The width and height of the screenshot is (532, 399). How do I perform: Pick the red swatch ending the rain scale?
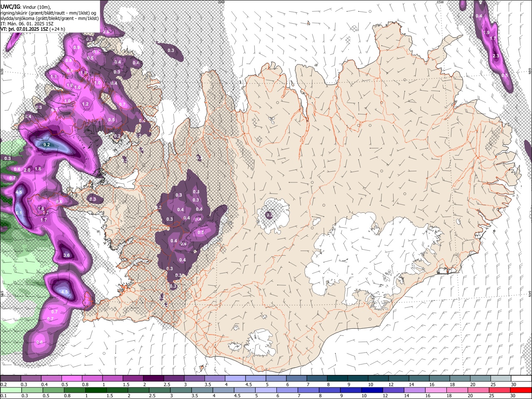point(521,390)
